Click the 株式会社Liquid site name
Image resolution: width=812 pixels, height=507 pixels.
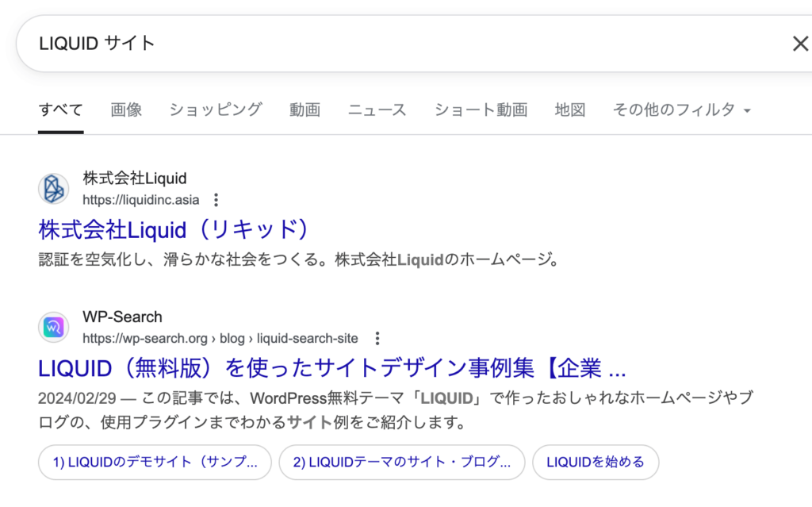pos(135,179)
